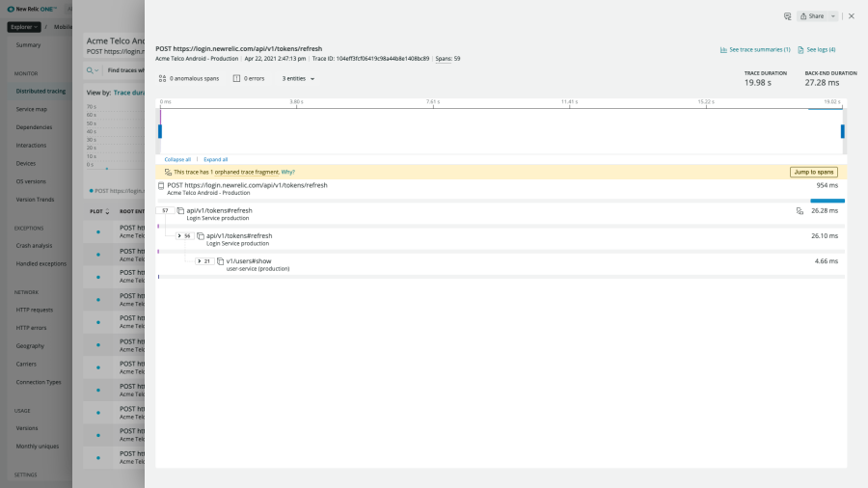
Task: Open See trace summaries link
Action: (x=755, y=49)
